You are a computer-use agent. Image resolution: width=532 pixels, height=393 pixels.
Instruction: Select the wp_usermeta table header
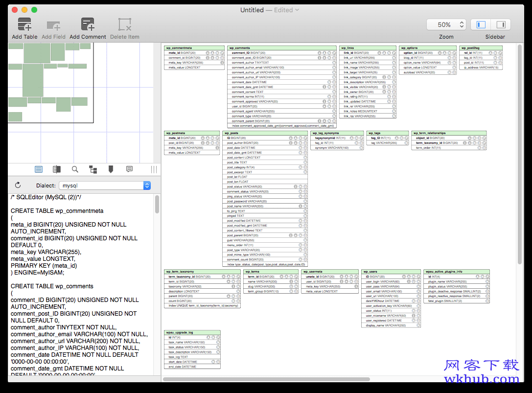(330, 272)
